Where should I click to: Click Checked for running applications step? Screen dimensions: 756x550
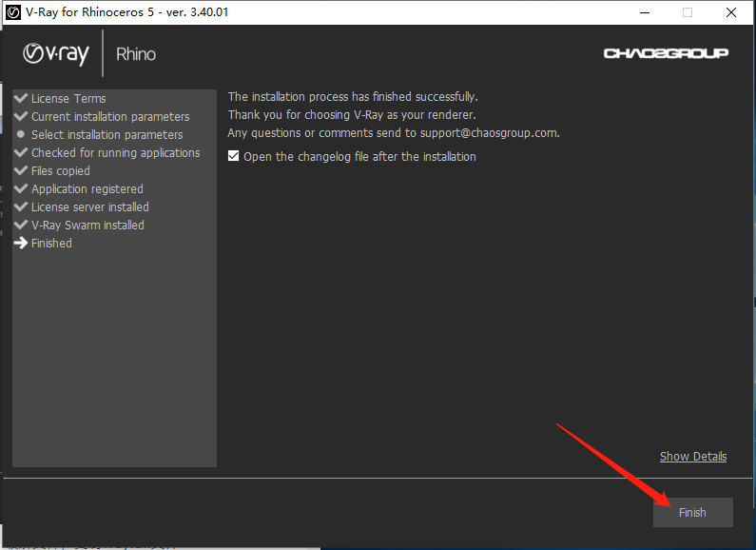116,153
